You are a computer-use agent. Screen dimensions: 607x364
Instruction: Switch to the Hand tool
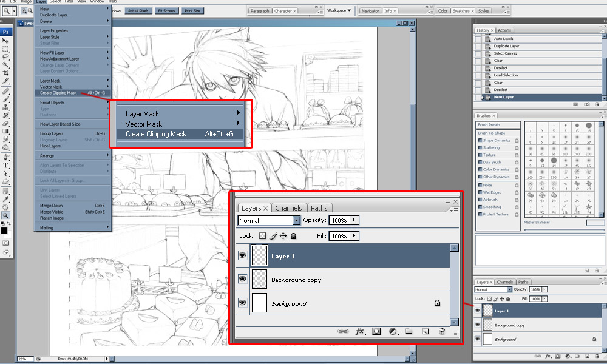point(5,207)
